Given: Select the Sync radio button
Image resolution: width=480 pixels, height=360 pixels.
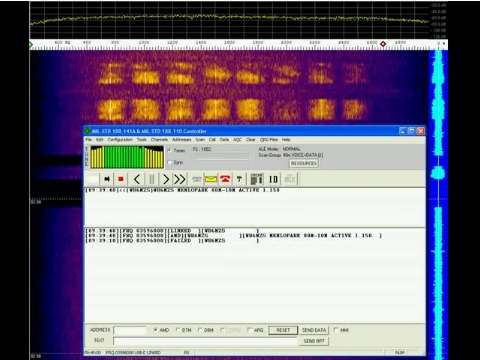Looking at the screenshot, I should (x=170, y=162).
